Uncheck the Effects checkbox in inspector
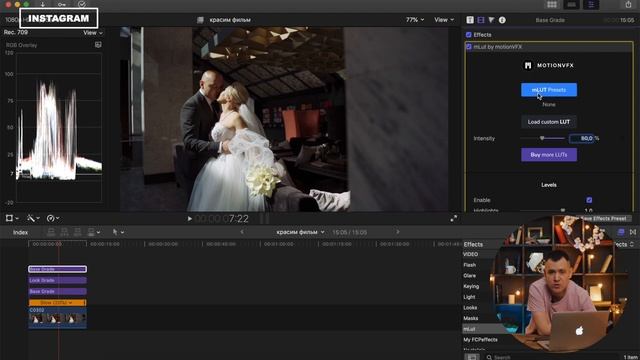 pos(469,35)
